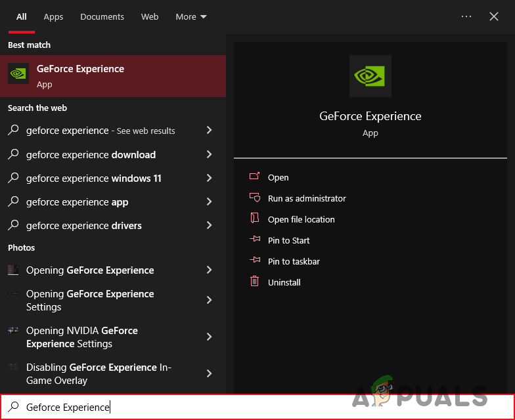Switch to the All tab

[x=21, y=17]
